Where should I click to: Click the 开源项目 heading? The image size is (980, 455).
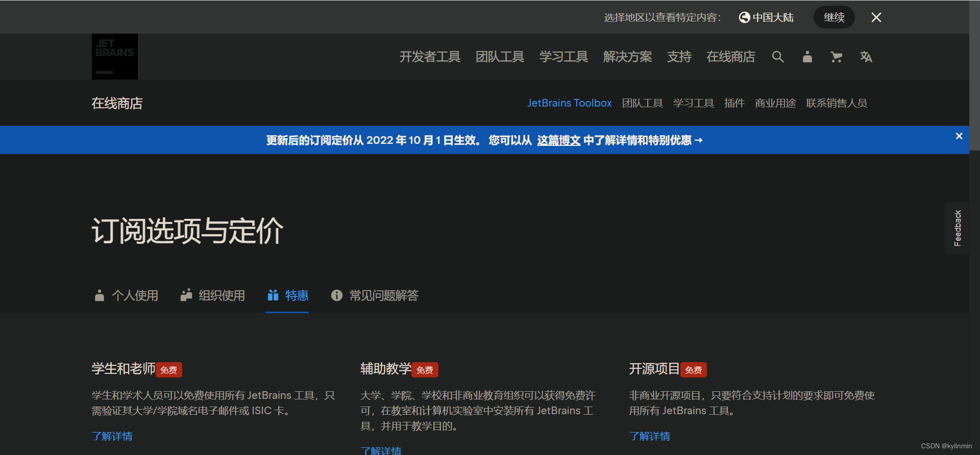point(654,369)
